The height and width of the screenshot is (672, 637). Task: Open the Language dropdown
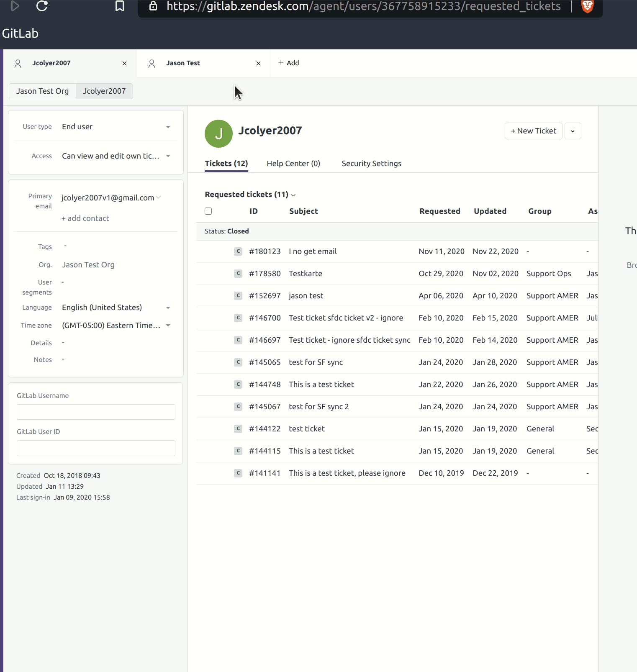point(168,308)
